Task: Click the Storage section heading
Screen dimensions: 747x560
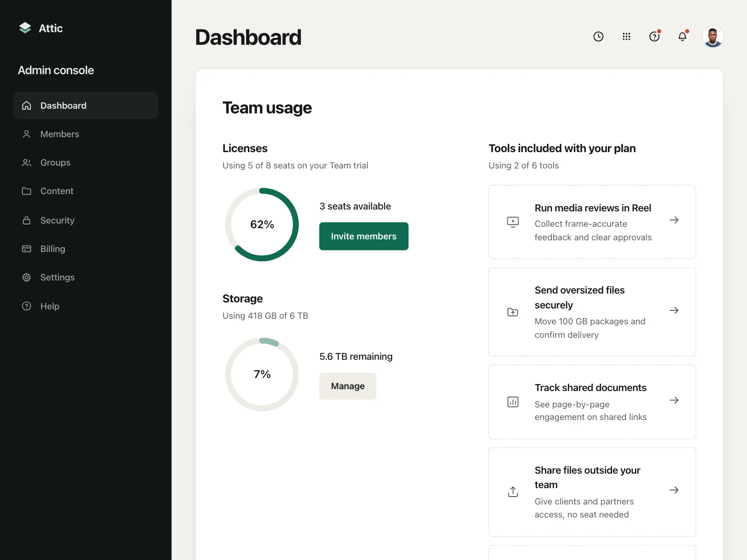Action: pos(243,299)
